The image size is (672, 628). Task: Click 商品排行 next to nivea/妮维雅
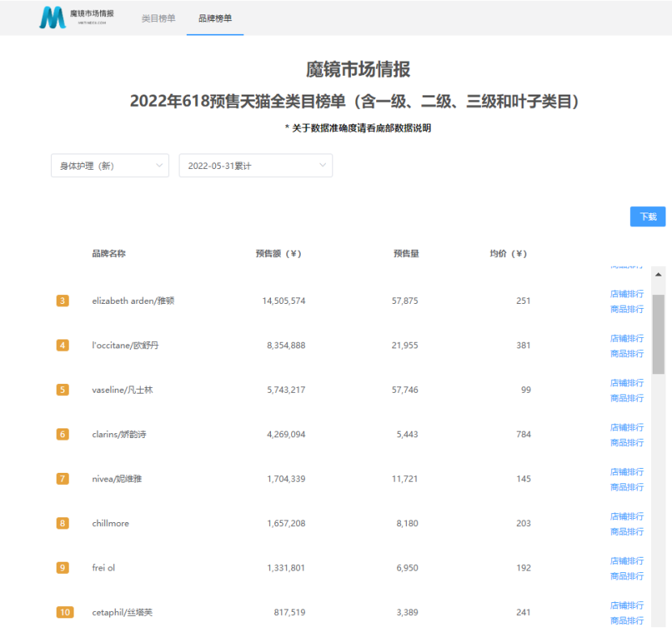(627, 487)
